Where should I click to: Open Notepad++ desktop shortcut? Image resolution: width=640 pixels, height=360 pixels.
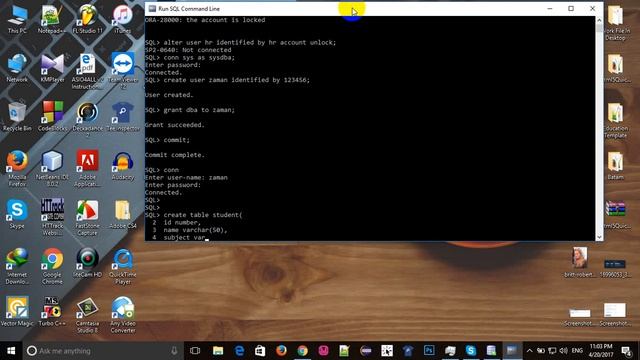pyautogui.click(x=52, y=19)
